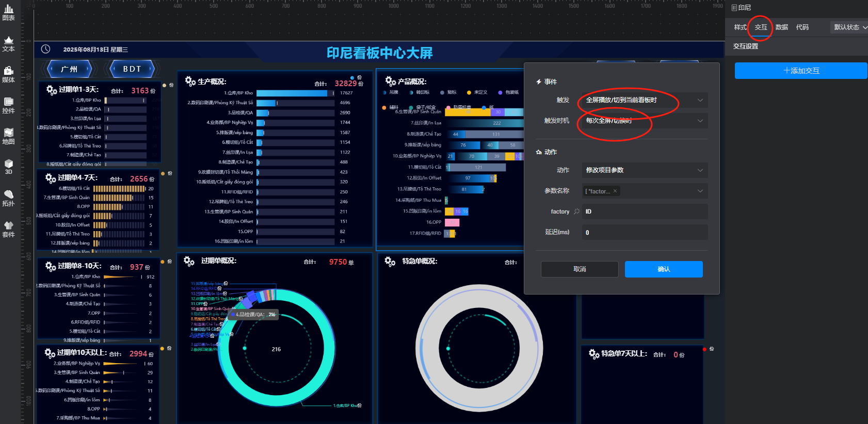Click the 地图 (map) sidebar icon
This screenshot has height=424, width=868.
(8, 137)
